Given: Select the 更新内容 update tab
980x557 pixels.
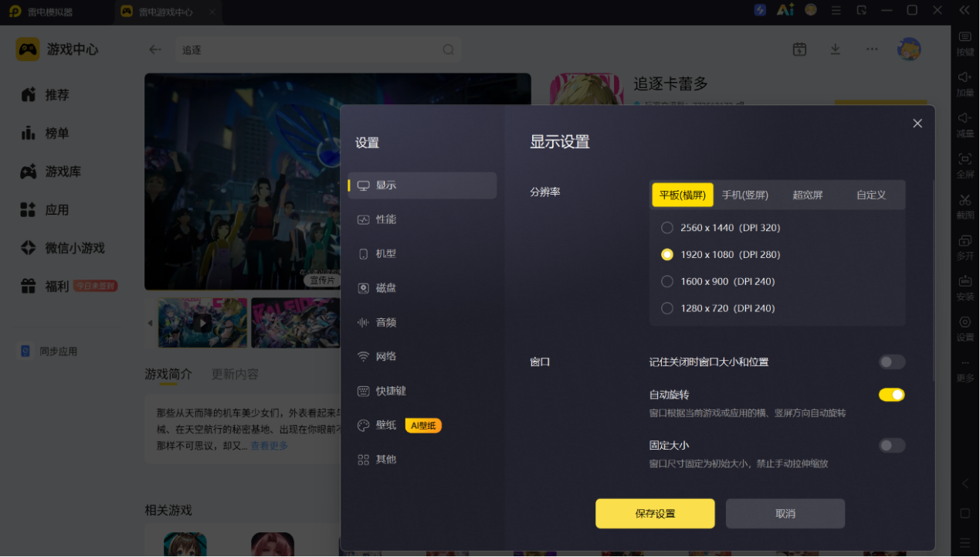Looking at the screenshot, I should click(x=235, y=374).
